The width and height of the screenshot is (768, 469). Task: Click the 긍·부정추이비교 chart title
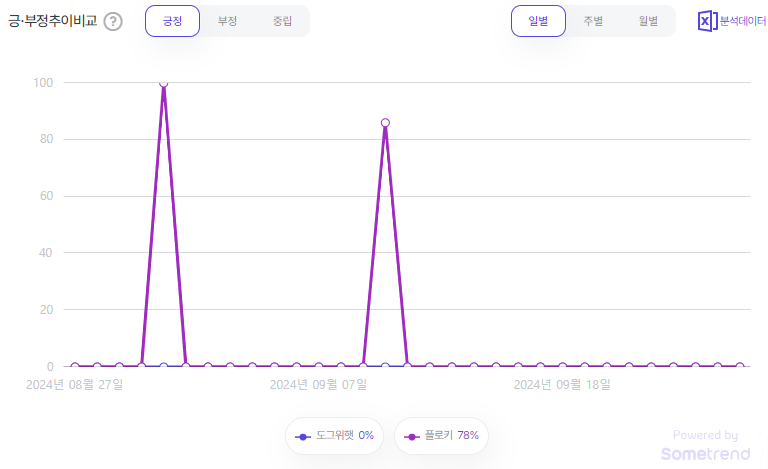click(52, 21)
